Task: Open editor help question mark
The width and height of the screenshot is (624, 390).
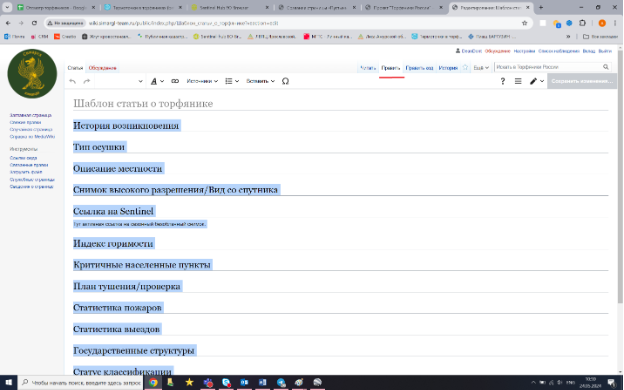Action: pos(502,81)
